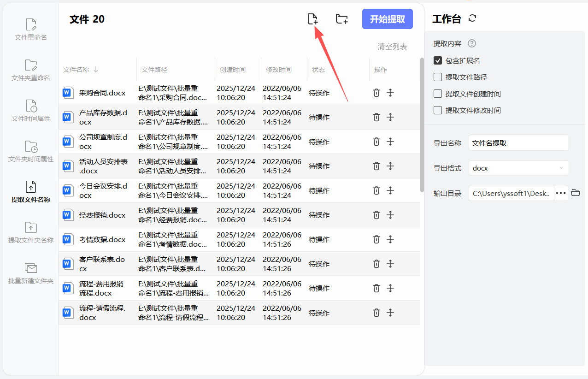Uncheck the 包含扩展名 checkbox
Screen dimensions: 588x379
[438, 60]
